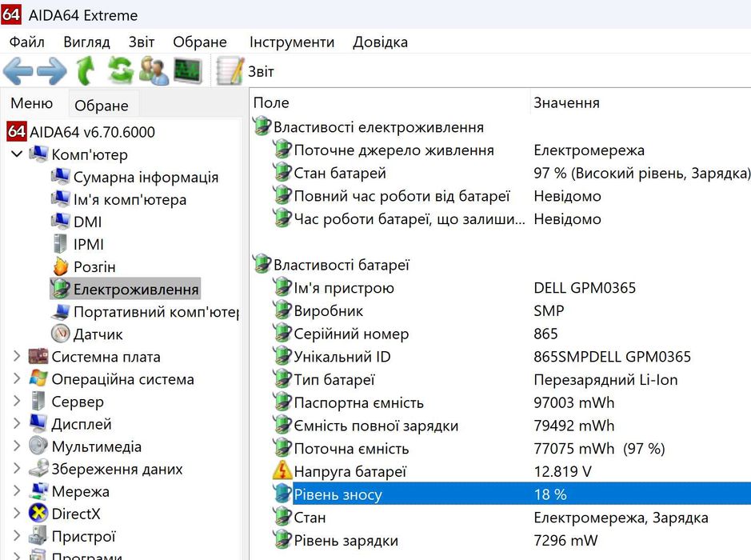Open the Довідка menu
751x560 pixels.
coord(380,42)
